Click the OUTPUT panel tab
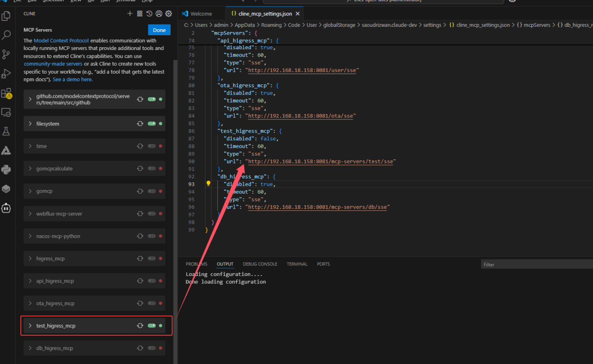Viewport: 593px width, 364px height. (x=225, y=264)
